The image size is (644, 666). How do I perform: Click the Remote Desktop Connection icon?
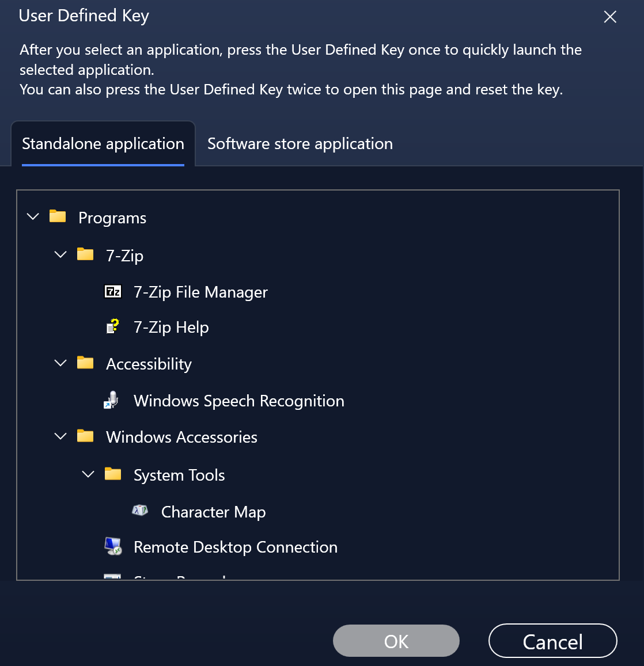(x=113, y=546)
